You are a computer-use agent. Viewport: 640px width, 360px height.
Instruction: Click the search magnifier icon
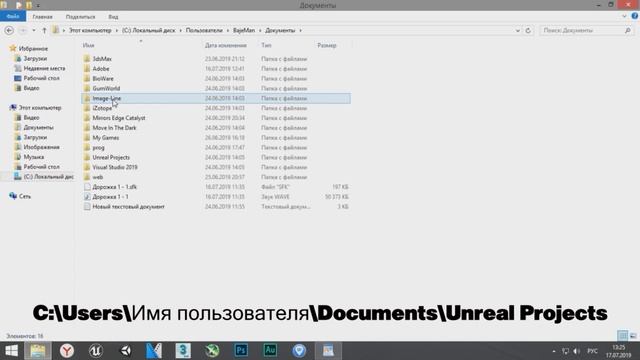click(x=628, y=31)
